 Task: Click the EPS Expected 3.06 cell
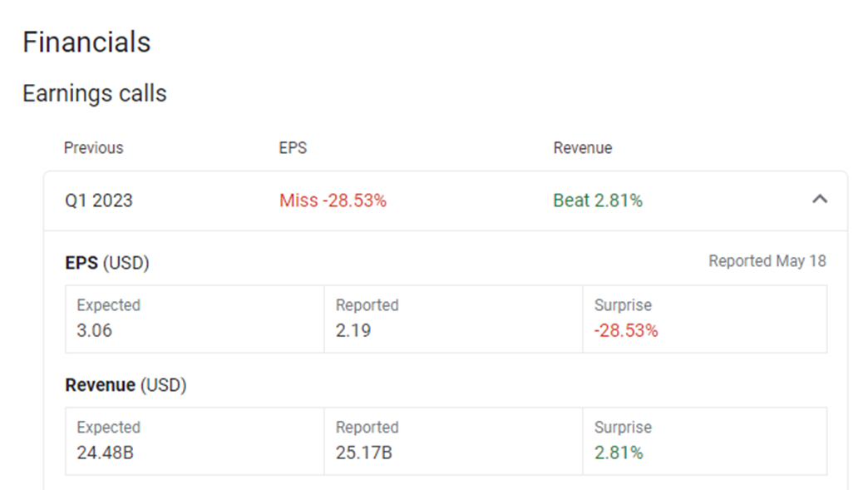pos(195,319)
